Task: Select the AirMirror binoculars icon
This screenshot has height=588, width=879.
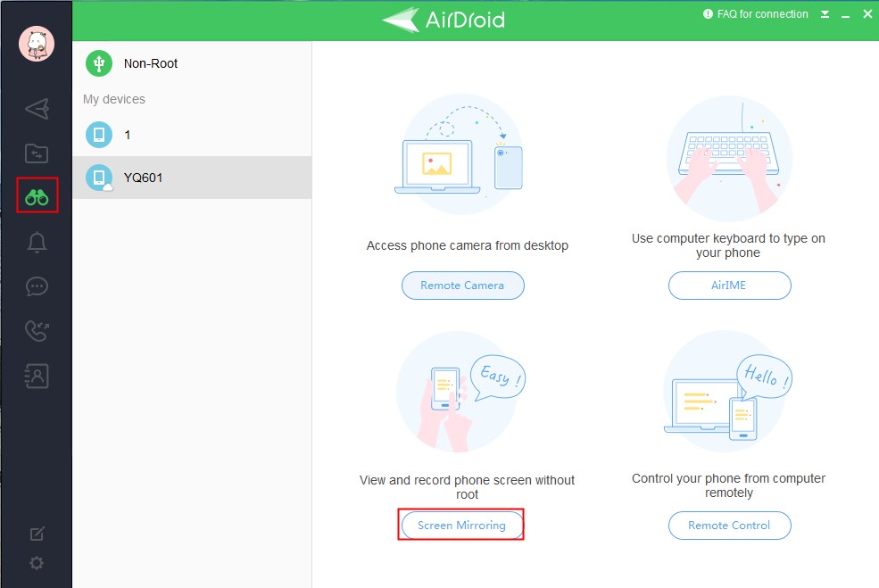Action: click(37, 197)
